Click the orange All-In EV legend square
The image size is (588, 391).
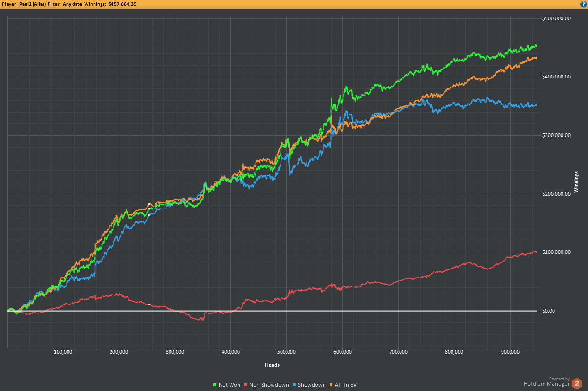coord(331,385)
